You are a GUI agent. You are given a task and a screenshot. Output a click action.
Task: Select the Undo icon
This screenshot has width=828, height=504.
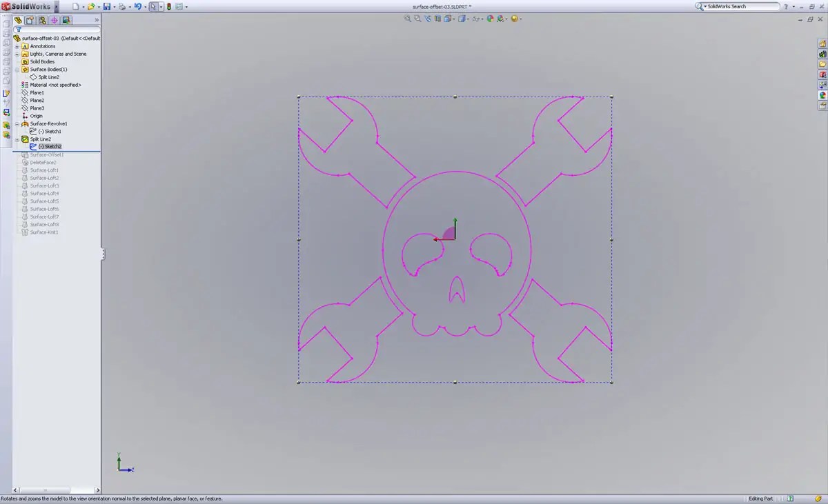[138, 6]
